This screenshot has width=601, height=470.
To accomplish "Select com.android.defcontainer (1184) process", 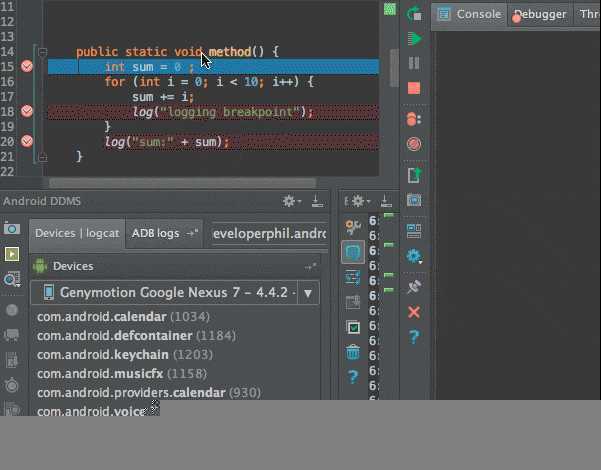I will click(136, 336).
